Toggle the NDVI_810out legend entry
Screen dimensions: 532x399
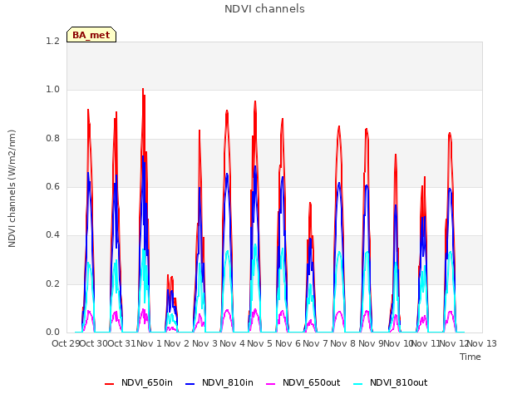coord(391,383)
